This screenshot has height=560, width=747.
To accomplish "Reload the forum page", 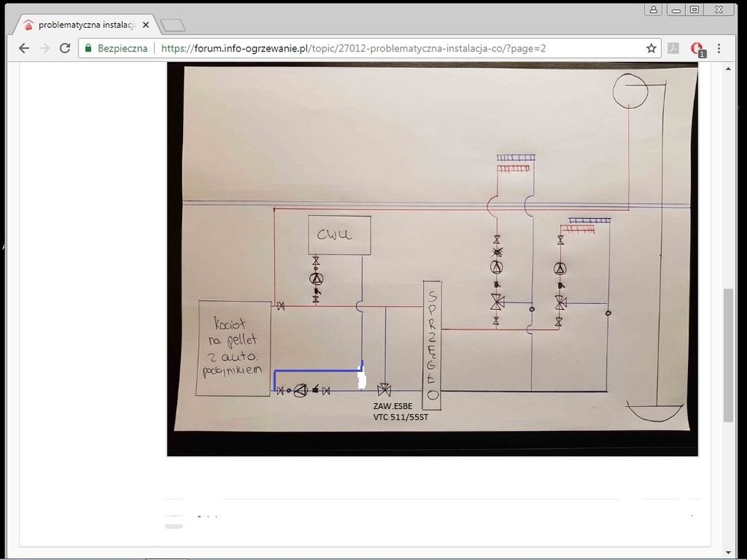I will [x=65, y=48].
